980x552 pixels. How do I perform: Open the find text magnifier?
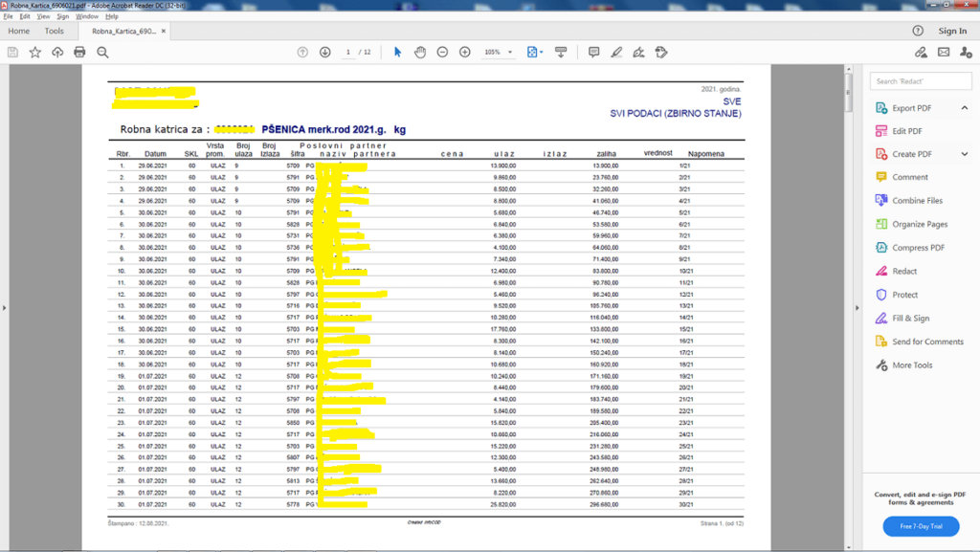102,53
